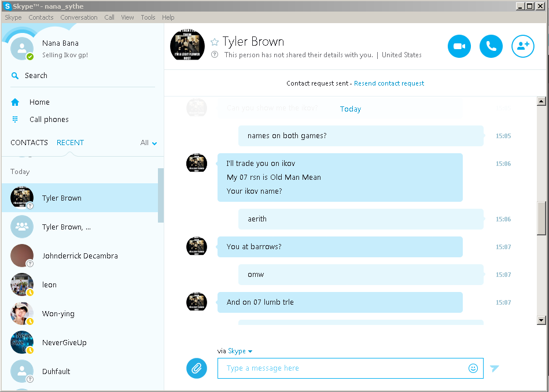Click the 15:06 timestamp beside 'aerith'
This screenshot has height=392, width=549.
coord(503,219)
